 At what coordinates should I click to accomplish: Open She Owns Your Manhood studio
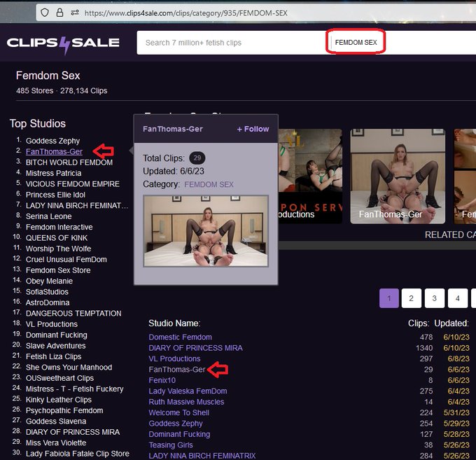[x=69, y=367]
